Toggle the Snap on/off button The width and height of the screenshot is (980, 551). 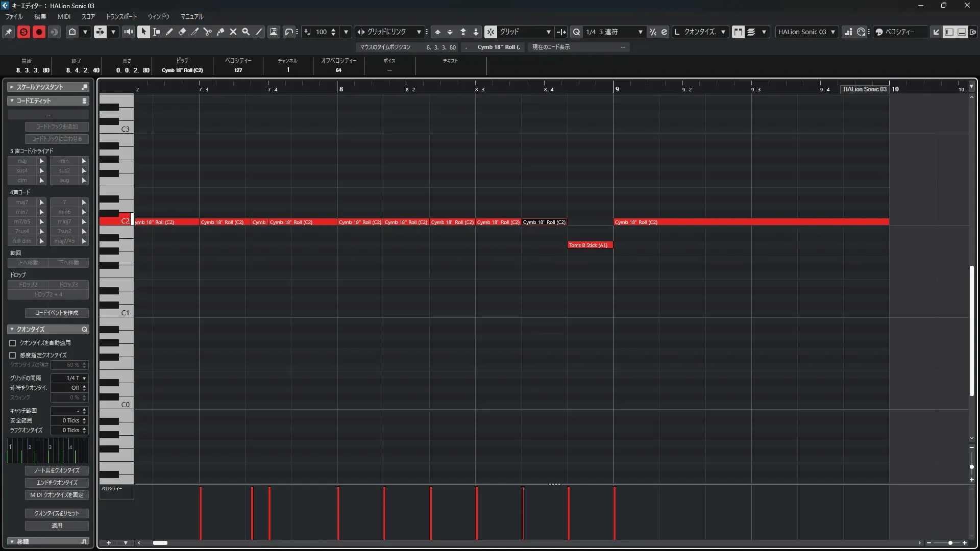pos(490,32)
